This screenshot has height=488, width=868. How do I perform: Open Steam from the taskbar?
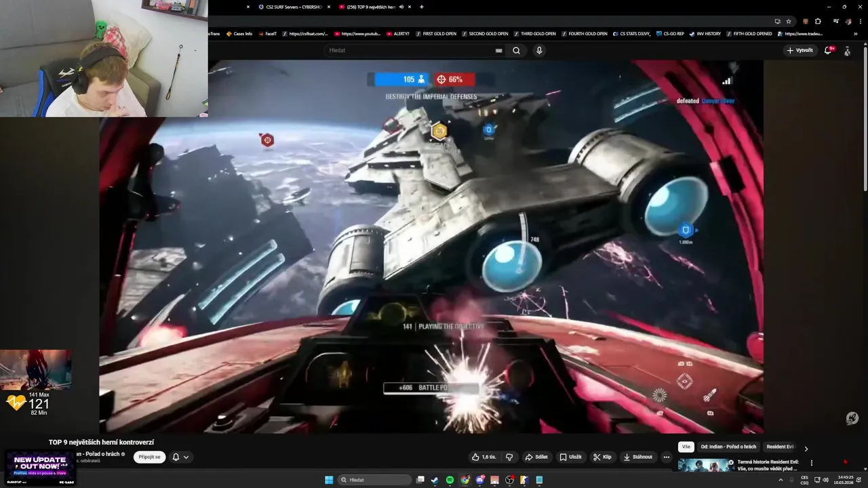[x=435, y=480]
